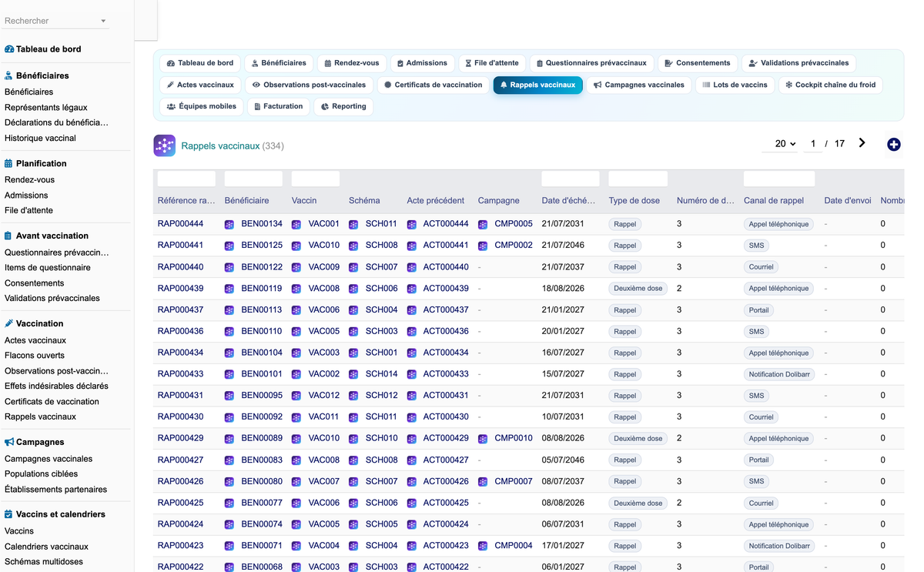Open Représentants légaux in sidebar
The height and width of the screenshot is (572, 924).
click(x=46, y=108)
